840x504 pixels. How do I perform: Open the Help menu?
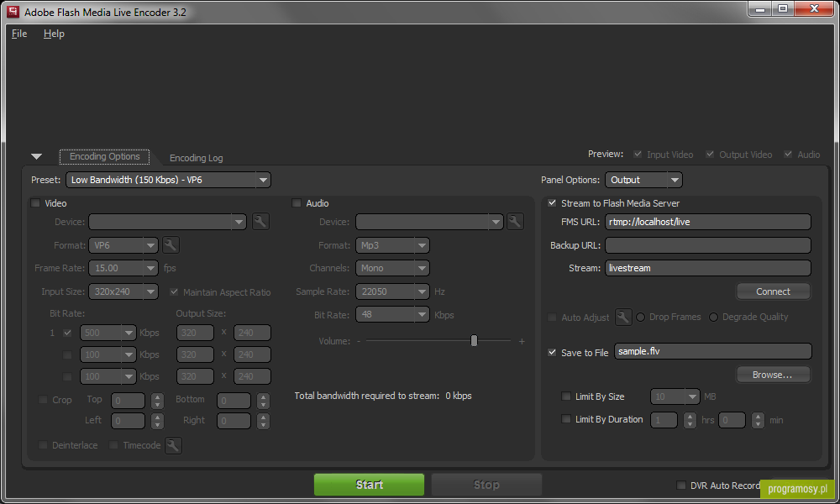54,34
